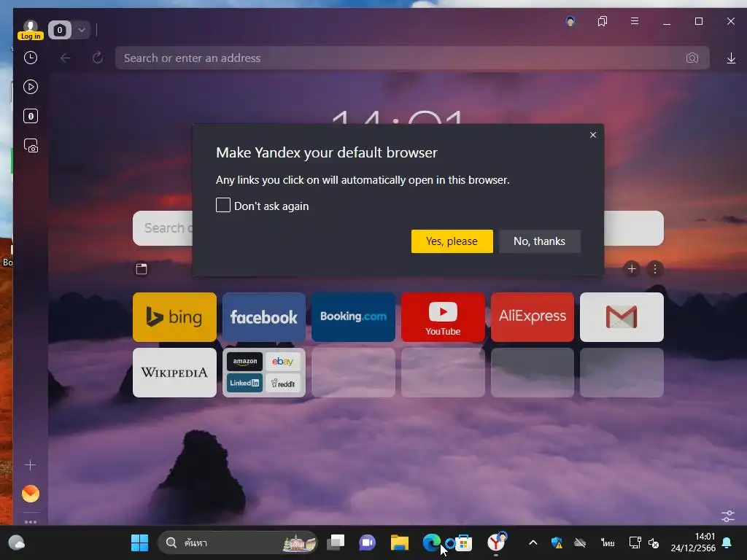The height and width of the screenshot is (560, 747).
Task: Open Microsoft Edge from taskbar
Action: click(x=431, y=542)
